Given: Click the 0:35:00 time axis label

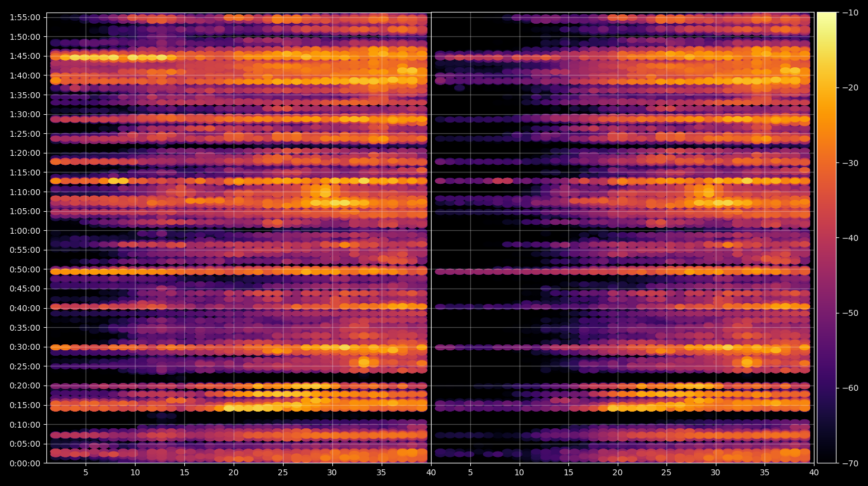Looking at the screenshot, I should pyautogui.click(x=25, y=328).
